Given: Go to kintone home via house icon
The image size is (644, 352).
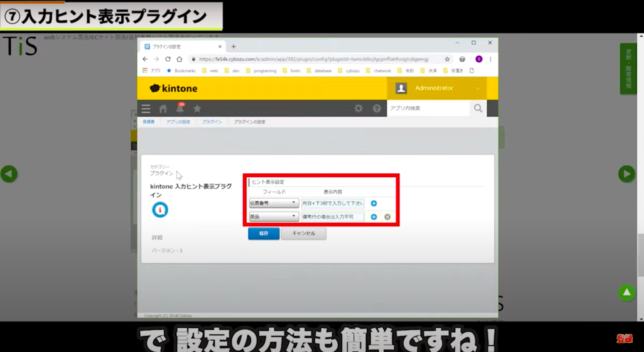Looking at the screenshot, I should point(163,109).
